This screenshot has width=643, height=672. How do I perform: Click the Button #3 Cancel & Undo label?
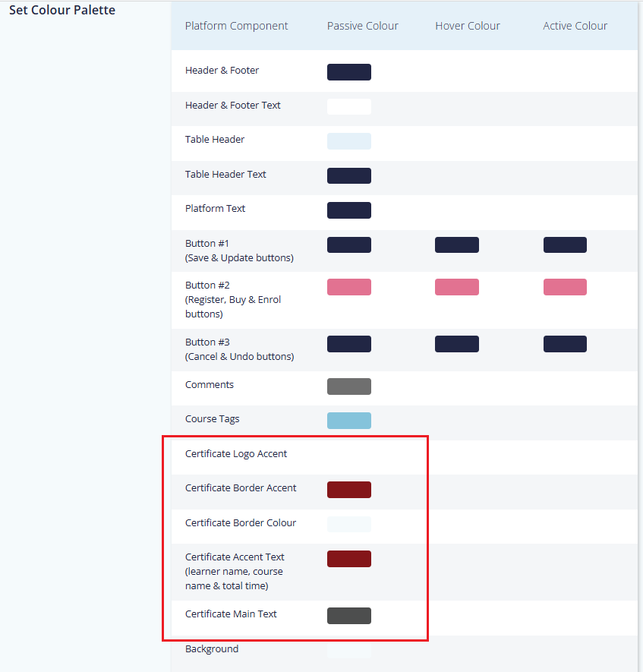(x=239, y=349)
